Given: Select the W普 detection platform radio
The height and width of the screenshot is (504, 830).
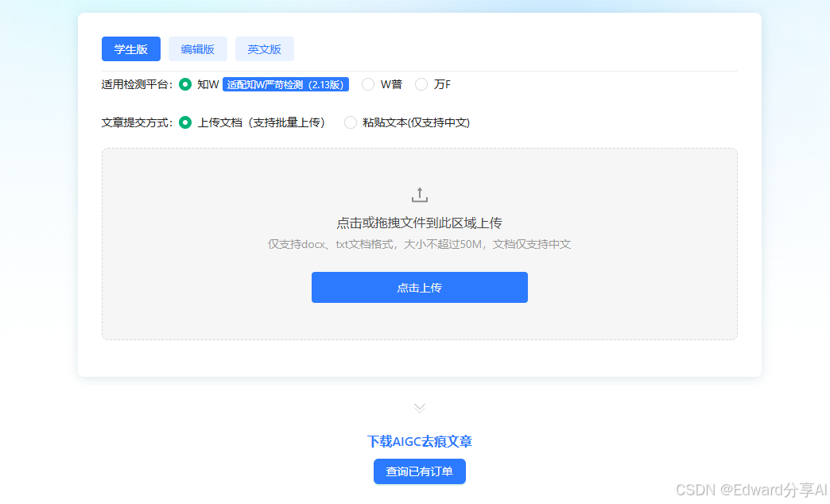Looking at the screenshot, I should [x=368, y=85].
